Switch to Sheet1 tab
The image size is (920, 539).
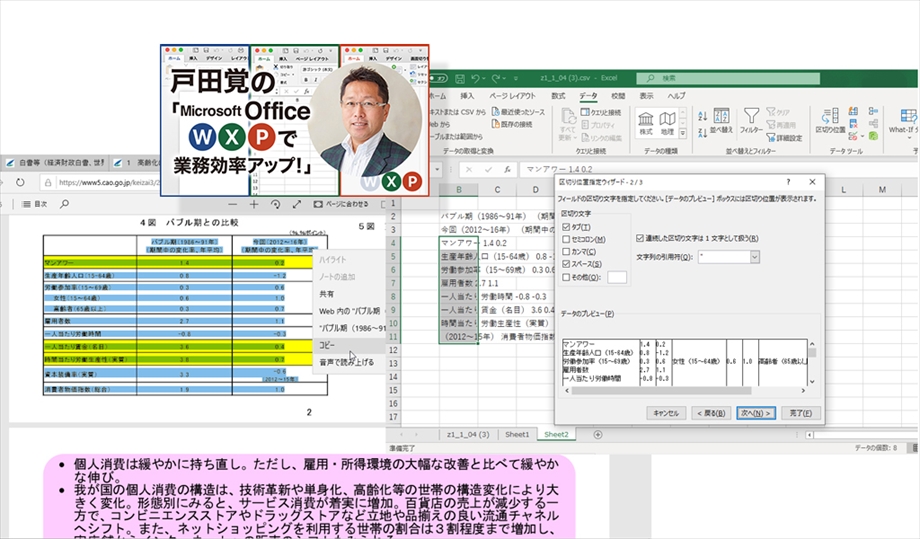pyautogui.click(x=517, y=435)
